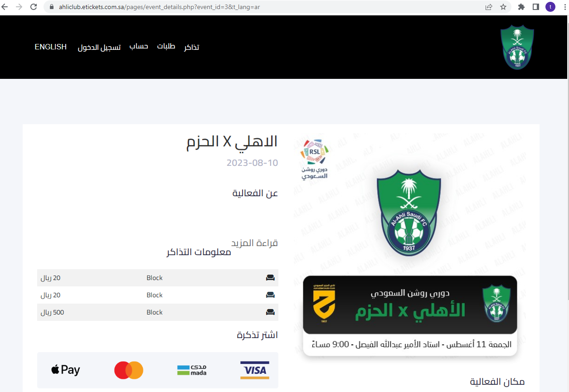Bookmark this page with the star icon
The height and width of the screenshot is (392, 569).
tap(503, 7)
